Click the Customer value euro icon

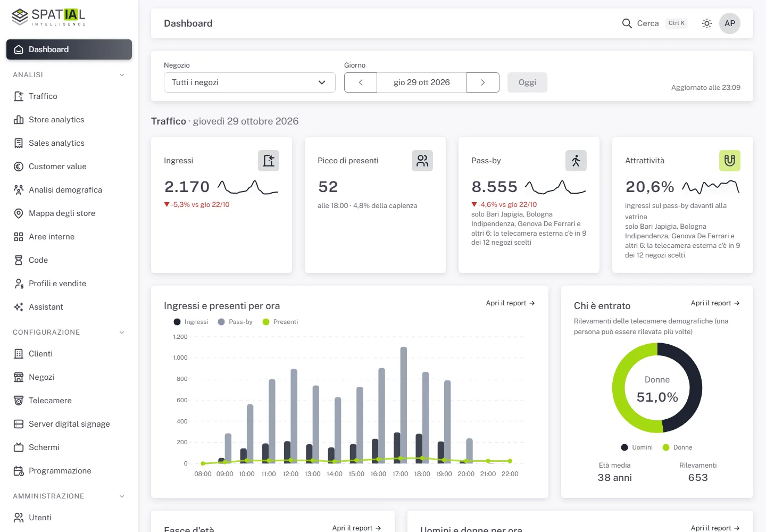(19, 167)
